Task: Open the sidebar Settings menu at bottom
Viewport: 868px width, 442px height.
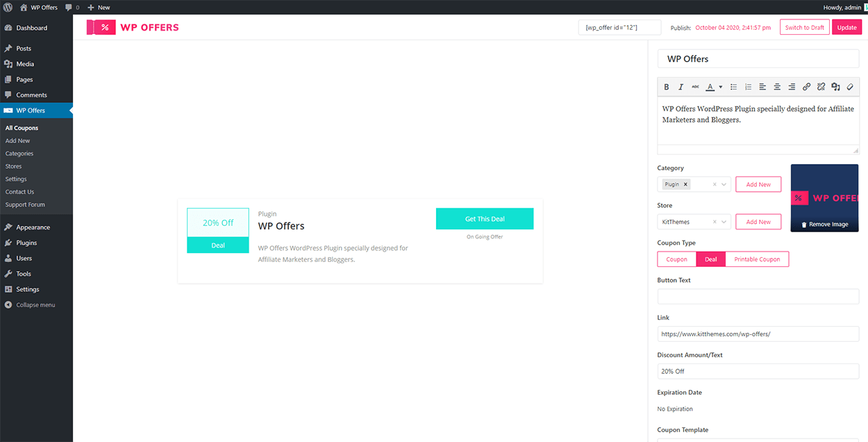Action: coord(36,289)
